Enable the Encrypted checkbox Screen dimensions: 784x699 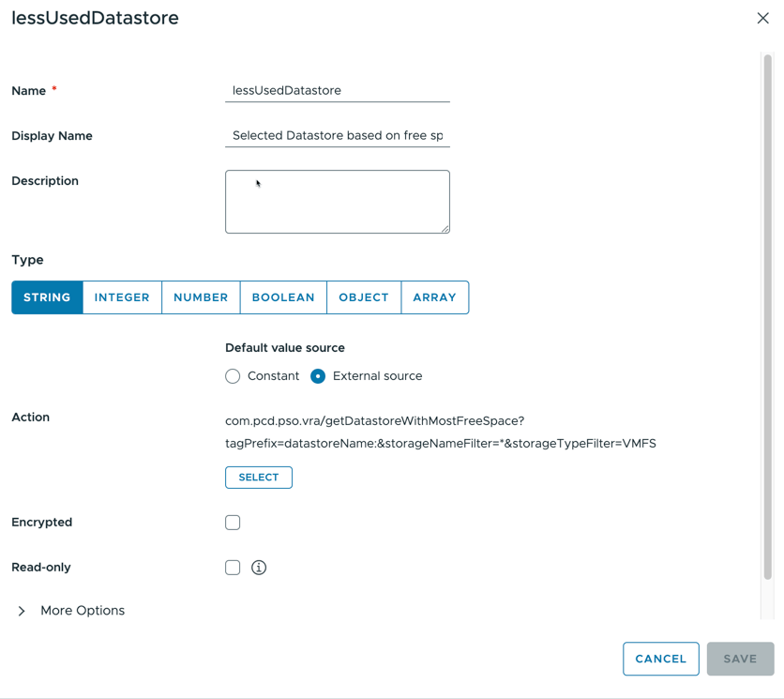[233, 523]
